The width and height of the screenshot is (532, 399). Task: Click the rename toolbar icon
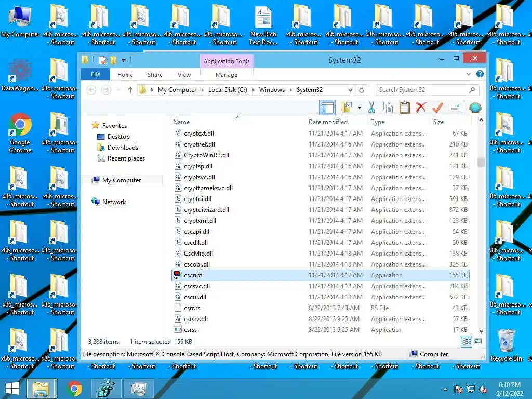(454, 108)
